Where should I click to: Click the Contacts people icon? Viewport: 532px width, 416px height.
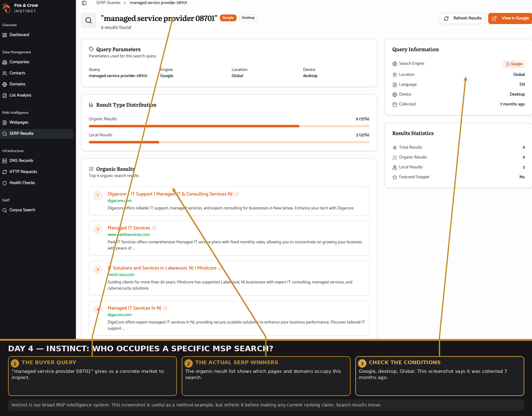5,73
